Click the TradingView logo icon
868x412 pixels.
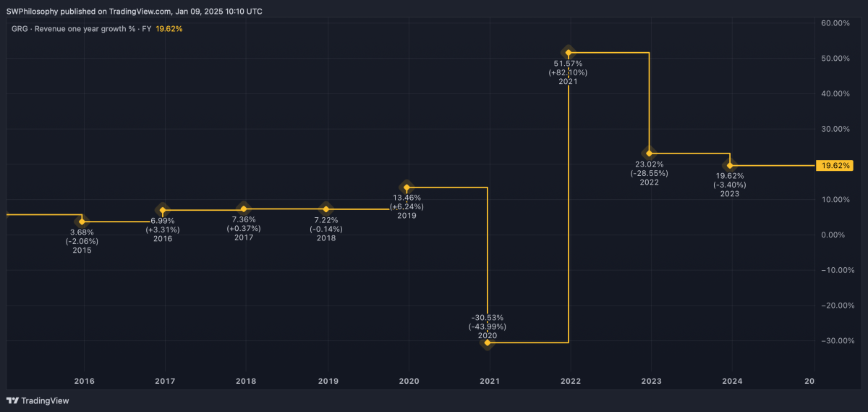tap(12, 400)
